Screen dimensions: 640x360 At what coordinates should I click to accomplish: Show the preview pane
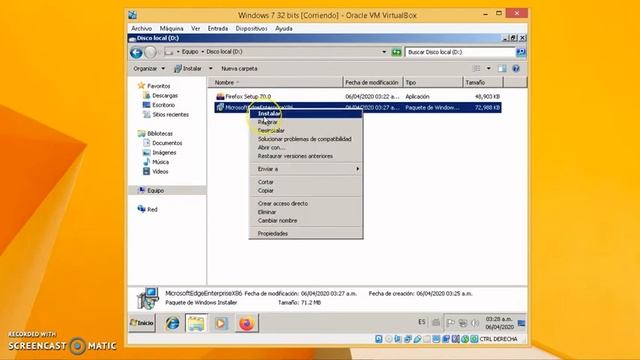502,69
